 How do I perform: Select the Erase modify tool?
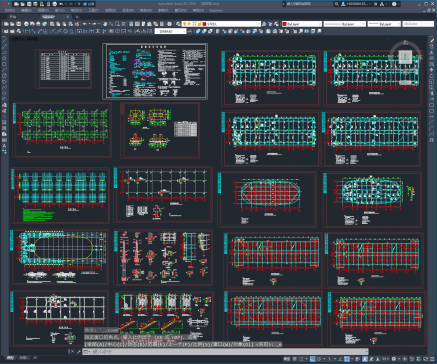pyautogui.click(x=431, y=40)
